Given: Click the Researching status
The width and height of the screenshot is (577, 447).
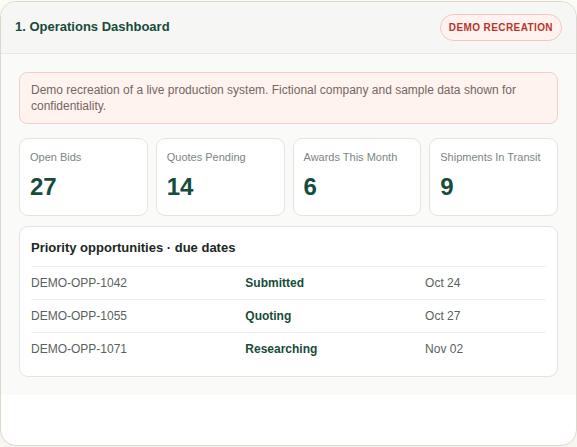Looking at the screenshot, I should (281, 349).
